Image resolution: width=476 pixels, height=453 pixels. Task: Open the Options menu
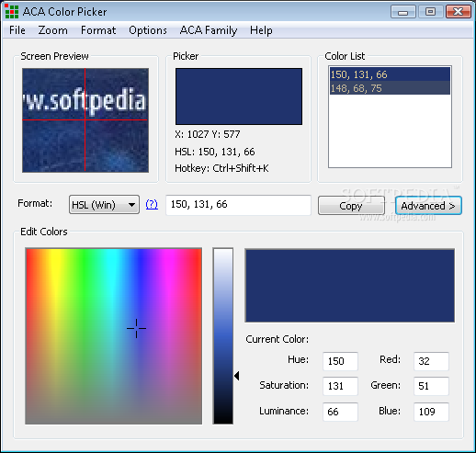148,30
